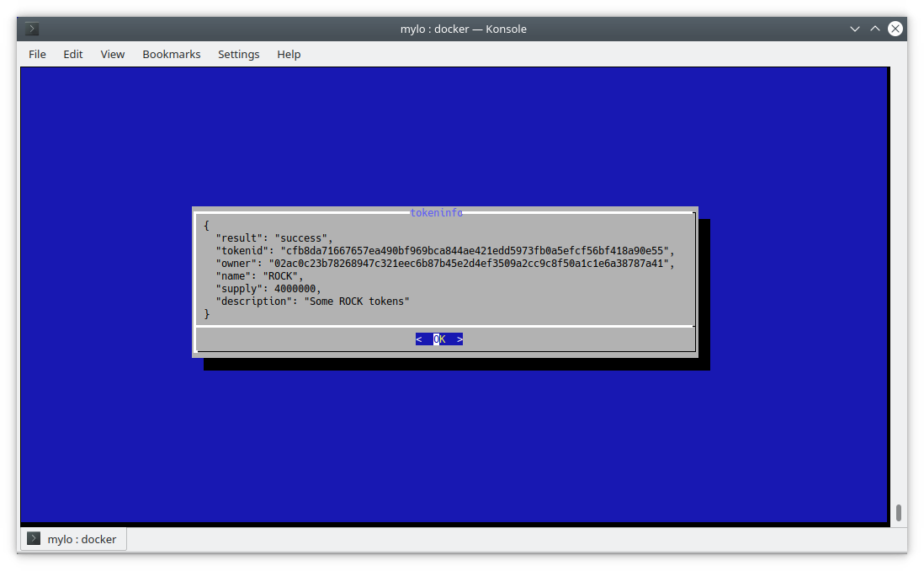Screen dimensions: 924x571
Task: Click the terminal icon on the session tab
Action: [34, 539]
